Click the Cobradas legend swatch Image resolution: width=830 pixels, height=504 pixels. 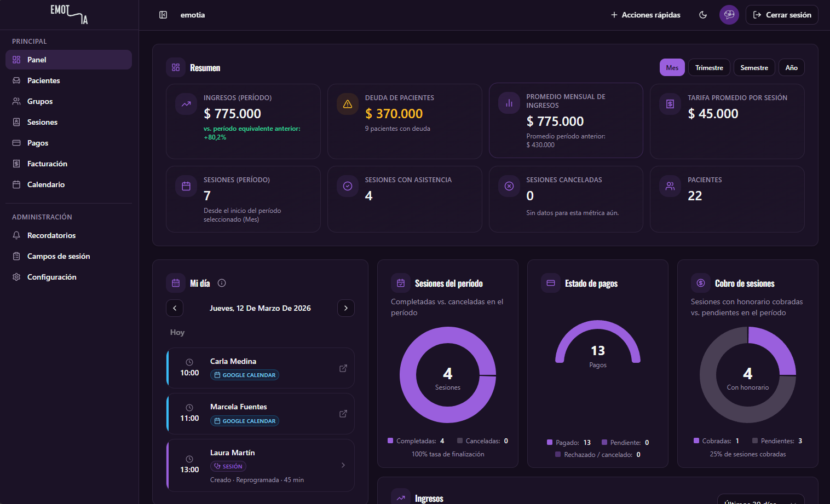696,441
